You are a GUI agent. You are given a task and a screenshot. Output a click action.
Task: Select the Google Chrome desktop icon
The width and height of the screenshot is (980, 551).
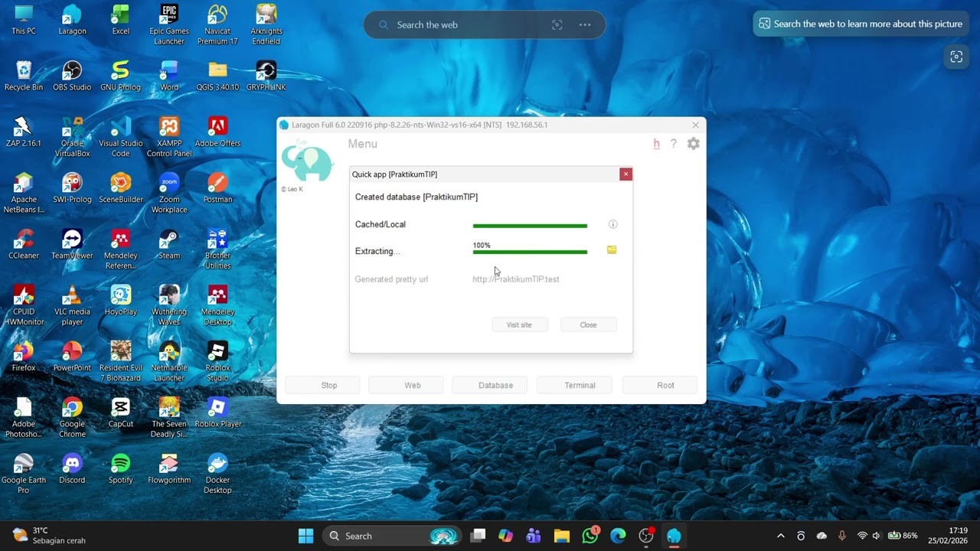(x=72, y=417)
